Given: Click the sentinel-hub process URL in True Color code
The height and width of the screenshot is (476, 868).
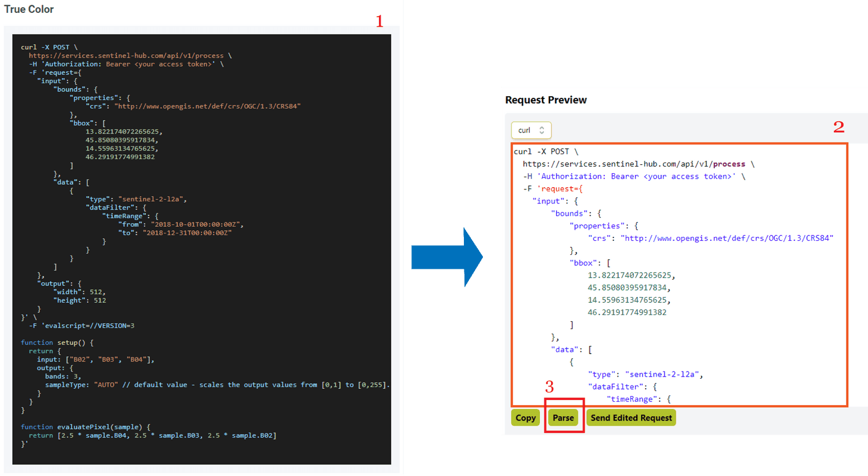Looking at the screenshot, I should click(x=126, y=55).
